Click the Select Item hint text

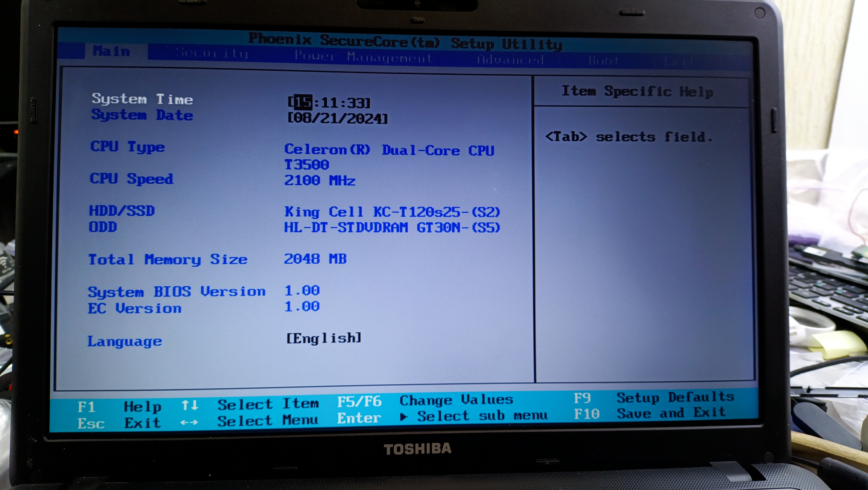tap(268, 404)
